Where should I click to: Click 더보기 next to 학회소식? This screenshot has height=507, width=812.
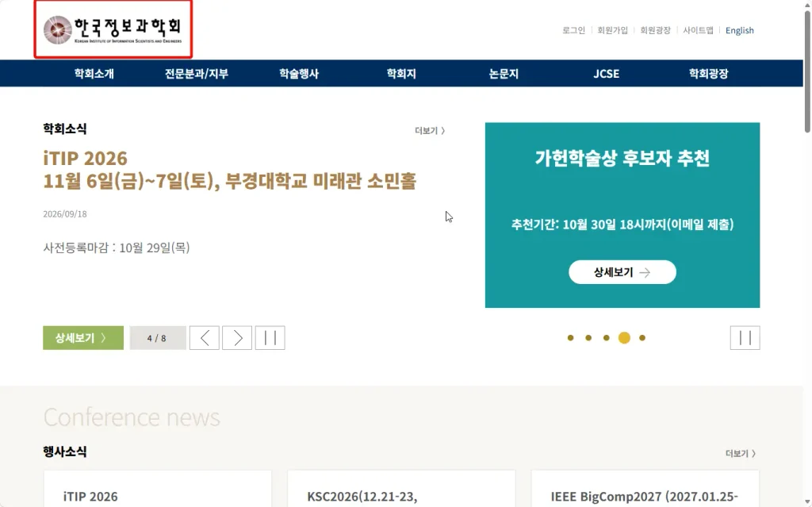pyautogui.click(x=430, y=131)
